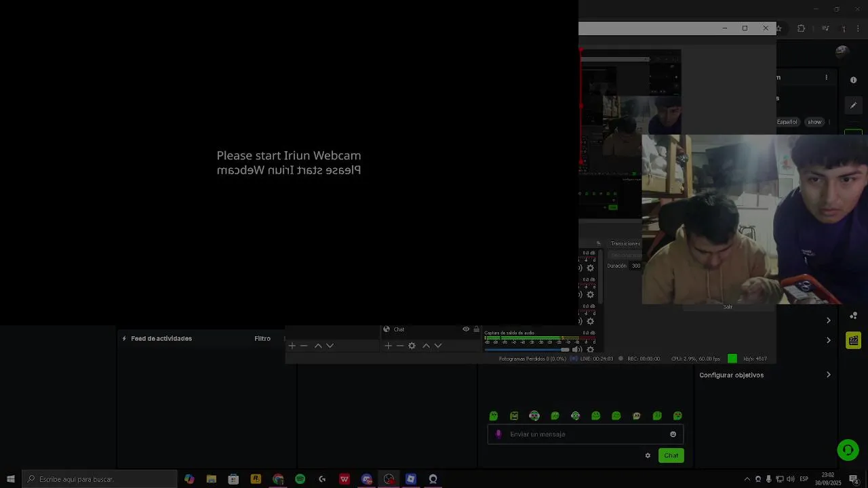
Task: Click the Enviar un mensaje input field
Action: (x=585, y=434)
